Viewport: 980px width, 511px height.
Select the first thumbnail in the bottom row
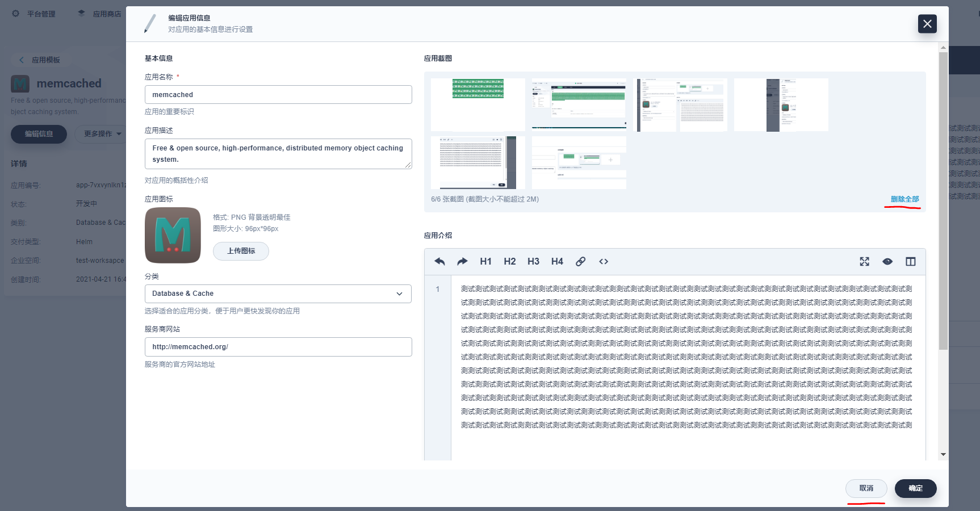[x=478, y=162]
